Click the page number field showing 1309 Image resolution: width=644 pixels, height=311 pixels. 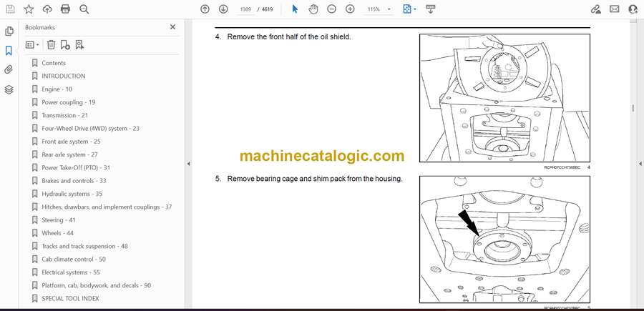245,9
